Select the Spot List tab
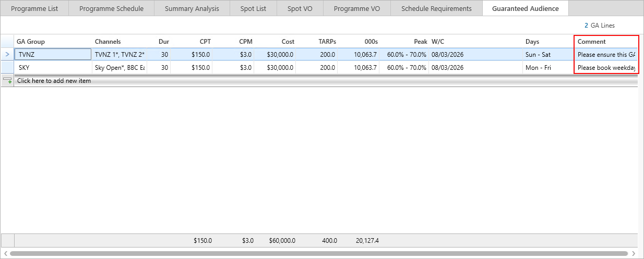The width and height of the screenshot is (644, 259). [x=253, y=8]
